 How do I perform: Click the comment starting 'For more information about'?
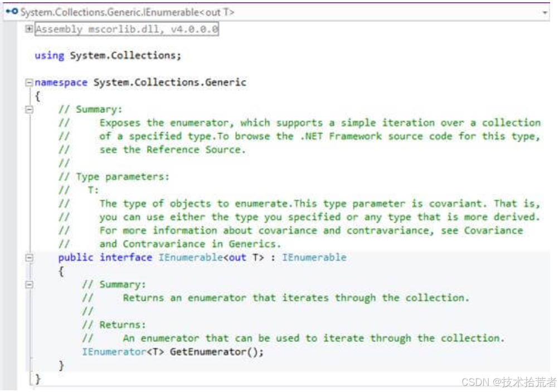tap(311, 231)
